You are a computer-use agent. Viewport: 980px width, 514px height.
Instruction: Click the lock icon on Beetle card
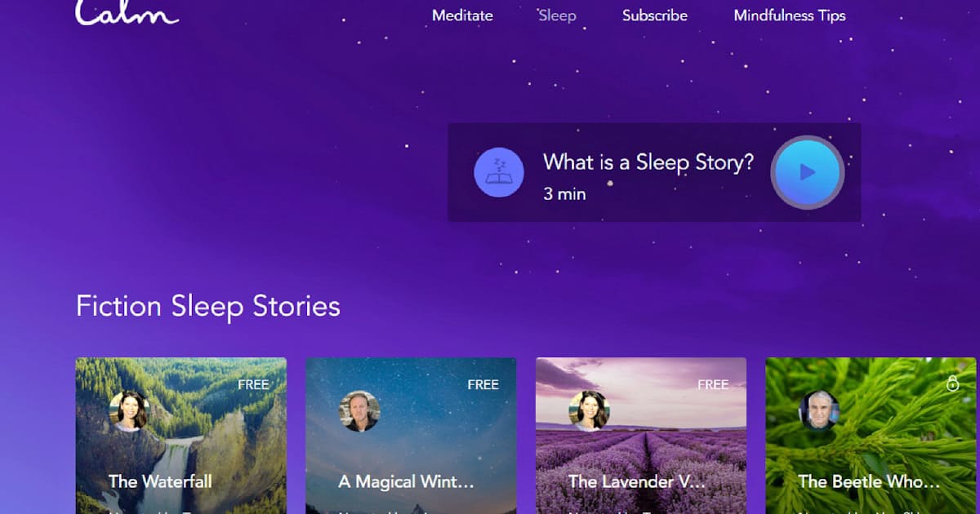coord(952,383)
